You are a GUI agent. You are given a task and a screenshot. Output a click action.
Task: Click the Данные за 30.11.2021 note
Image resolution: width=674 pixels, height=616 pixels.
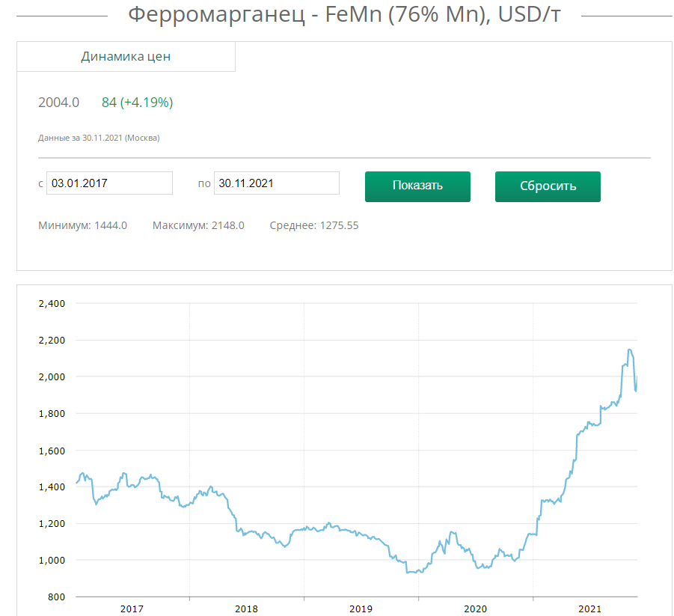pyautogui.click(x=99, y=138)
